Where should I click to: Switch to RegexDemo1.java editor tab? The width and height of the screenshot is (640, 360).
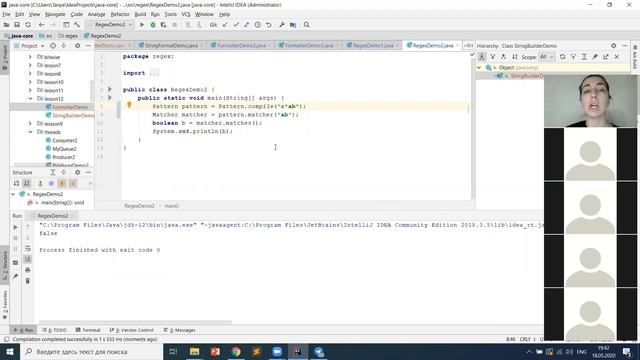point(373,46)
